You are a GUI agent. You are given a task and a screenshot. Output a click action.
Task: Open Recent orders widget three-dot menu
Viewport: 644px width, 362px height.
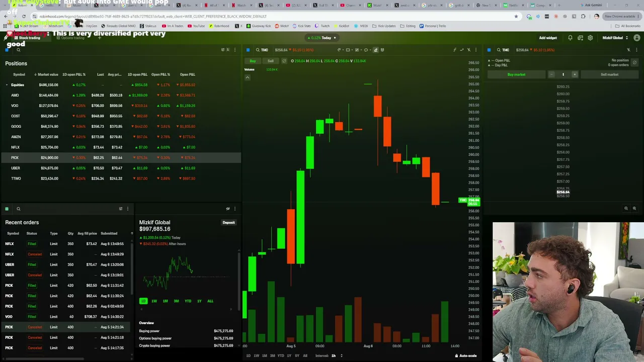(127, 209)
